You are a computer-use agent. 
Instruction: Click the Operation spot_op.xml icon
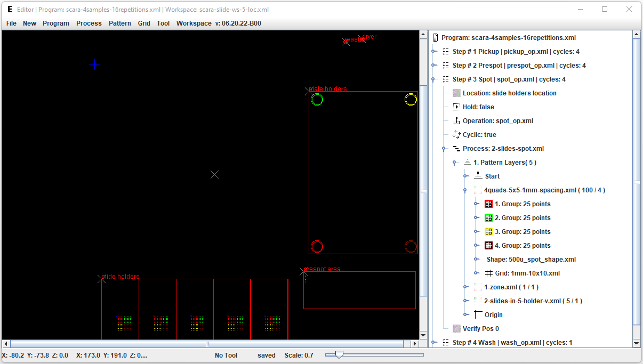[x=456, y=121]
